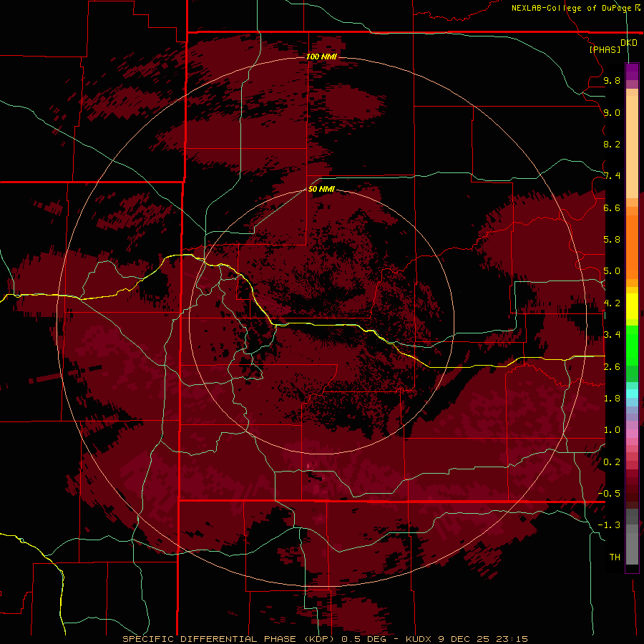
Task: Pick the pink band near 1.0
Action: tap(632, 433)
